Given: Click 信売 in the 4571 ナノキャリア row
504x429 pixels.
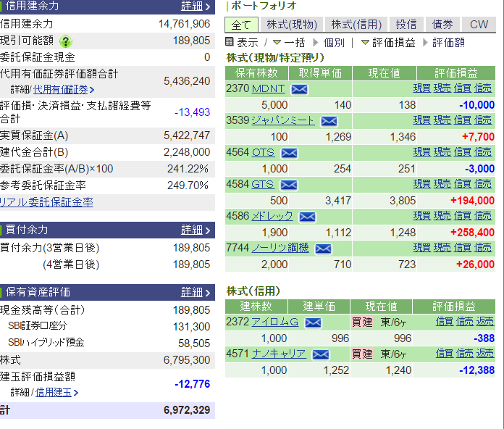Looking at the screenshot, I should 464,353.
